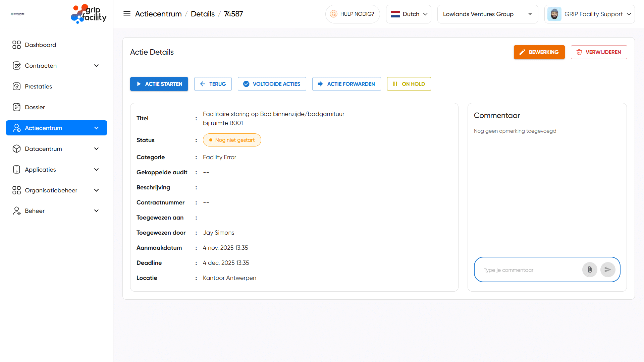This screenshot has width=644, height=362.
Task: Click the grip facility logo
Action: click(89, 14)
